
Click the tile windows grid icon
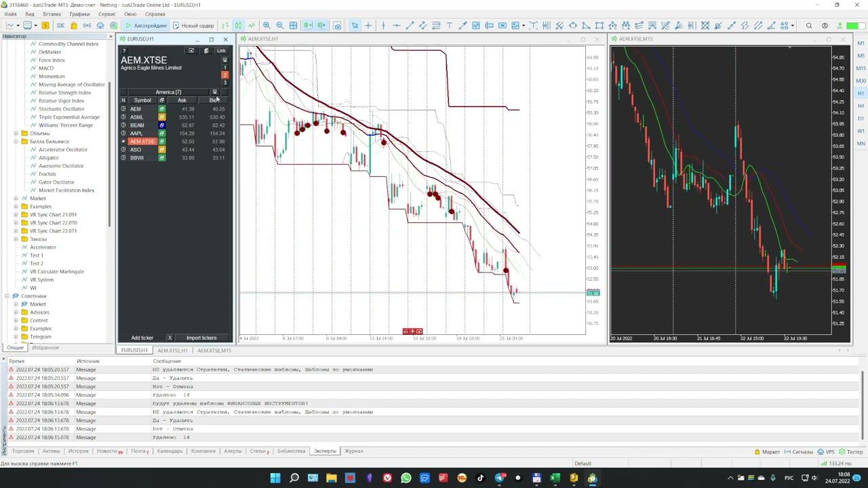click(294, 26)
